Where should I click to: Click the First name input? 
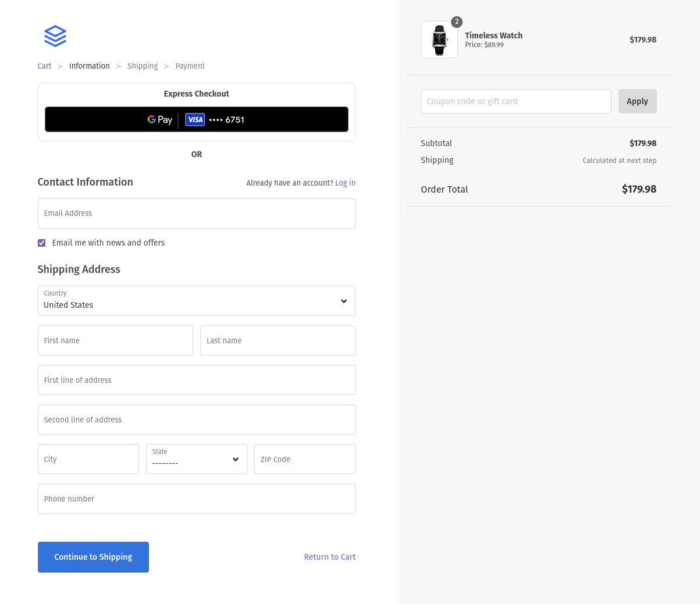(115, 340)
